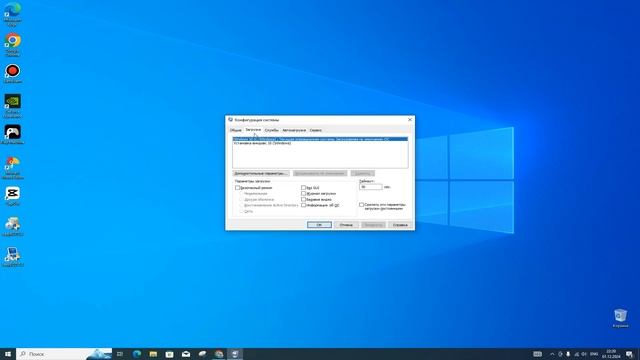Check make boot settings permanent option
Screen dimensions: 640x360
coord(361,204)
